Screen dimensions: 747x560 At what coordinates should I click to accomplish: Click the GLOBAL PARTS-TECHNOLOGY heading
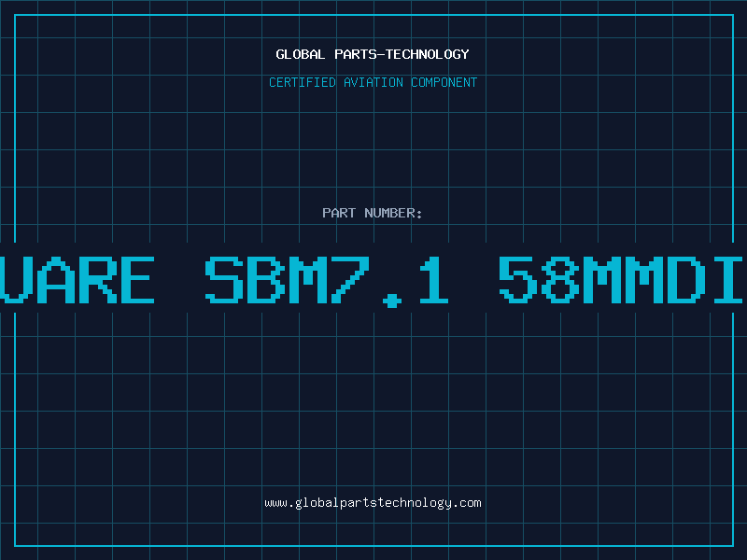373,54
